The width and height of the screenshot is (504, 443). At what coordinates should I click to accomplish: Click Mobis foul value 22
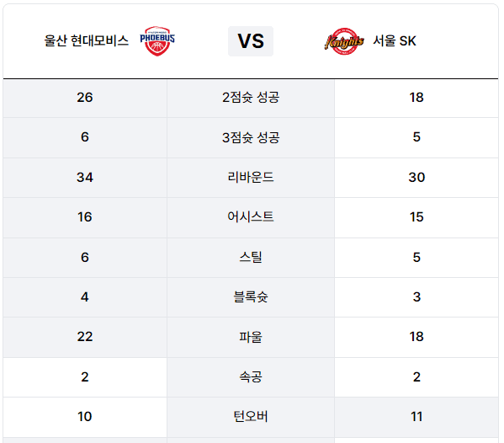(85, 337)
